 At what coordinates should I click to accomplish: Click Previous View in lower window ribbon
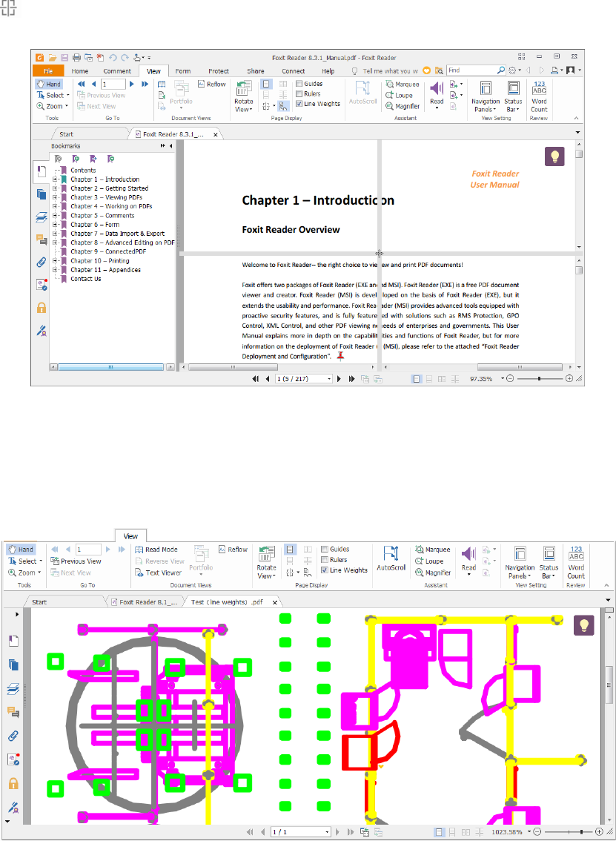pyautogui.click(x=76, y=561)
